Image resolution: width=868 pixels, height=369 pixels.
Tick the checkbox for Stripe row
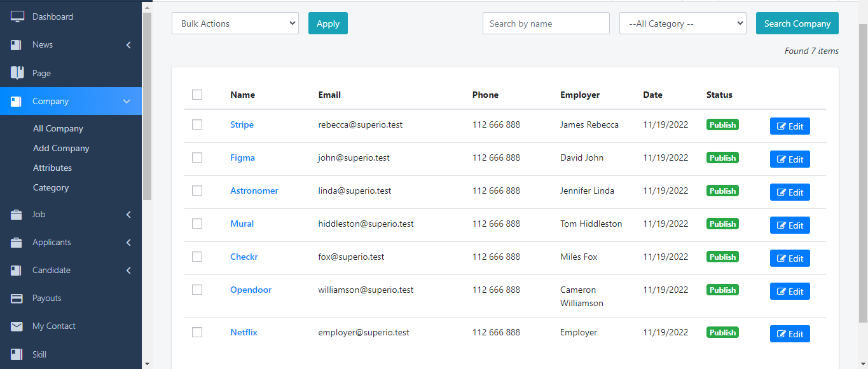197,125
